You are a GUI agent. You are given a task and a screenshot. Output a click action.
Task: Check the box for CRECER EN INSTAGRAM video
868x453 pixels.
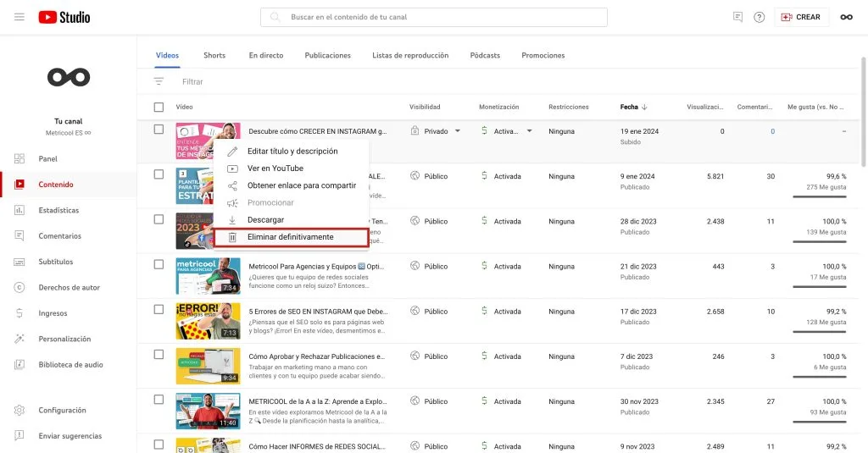159,130
